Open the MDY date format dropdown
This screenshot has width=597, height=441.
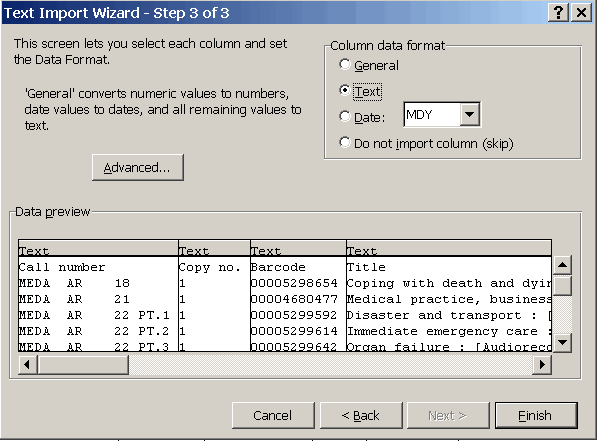(469, 114)
